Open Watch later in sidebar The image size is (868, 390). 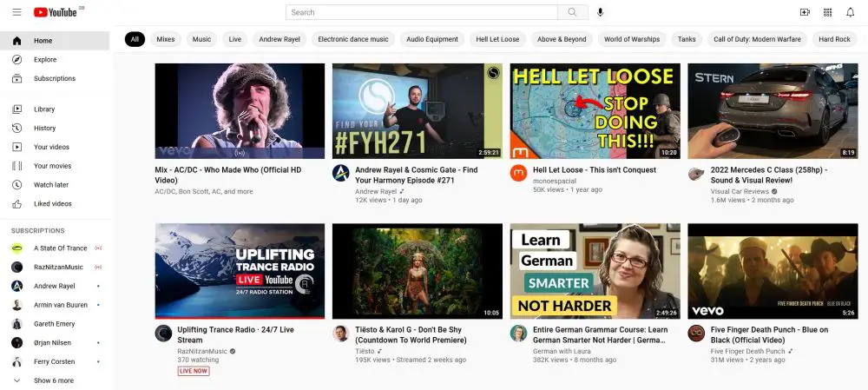55,184
